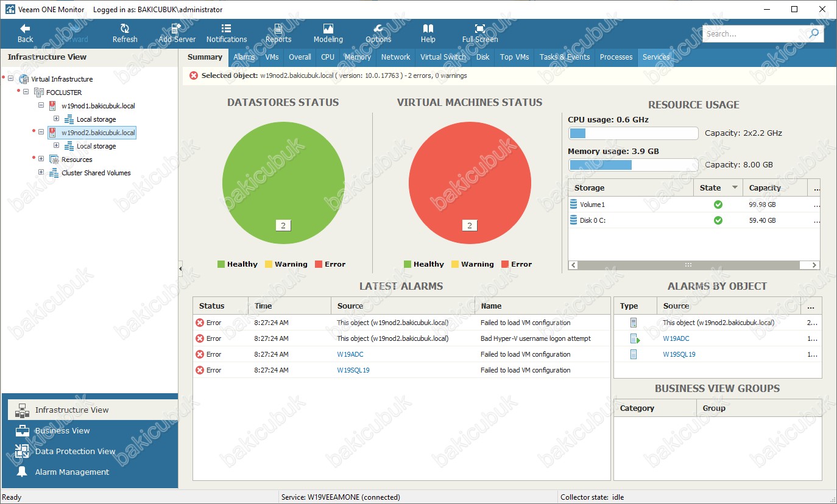The image size is (837, 504).
Task: Select Bad Hyper-V username logon attempt alarm
Action: coord(401,338)
